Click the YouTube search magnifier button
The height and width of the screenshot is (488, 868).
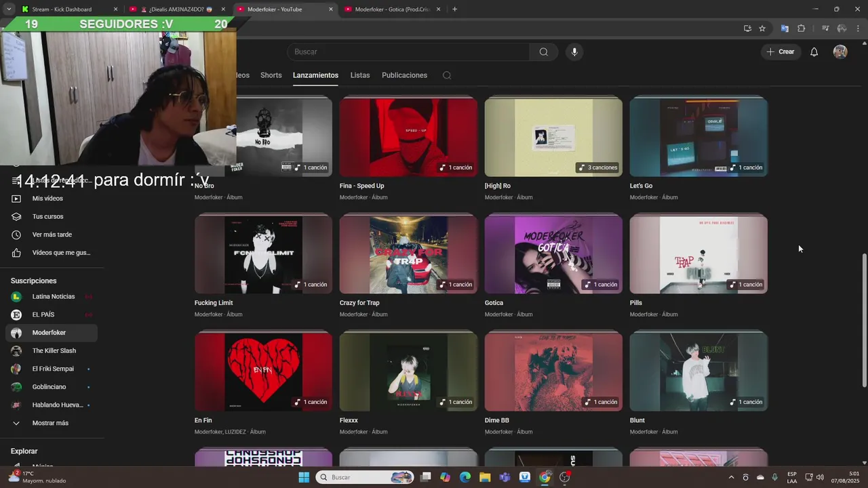pos(544,52)
